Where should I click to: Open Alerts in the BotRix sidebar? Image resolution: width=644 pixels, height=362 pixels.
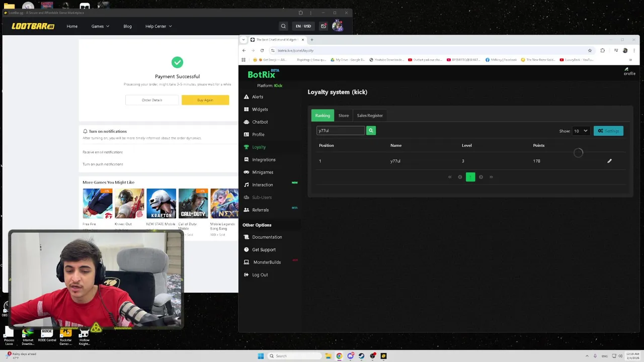pyautogui.click(x=254, y=97)
